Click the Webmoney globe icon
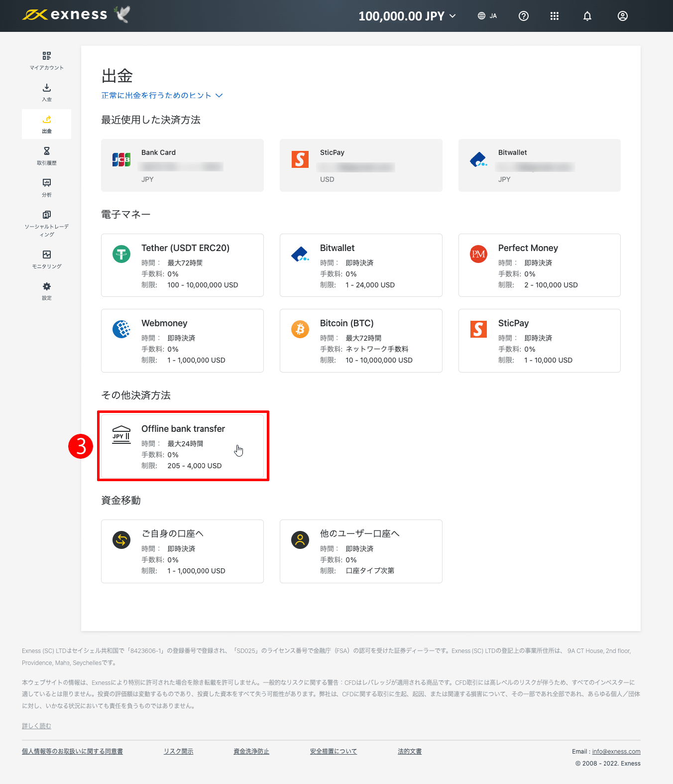Image resolution: width=673 pixels, height=784 pixels. click(x=121, y=329)
